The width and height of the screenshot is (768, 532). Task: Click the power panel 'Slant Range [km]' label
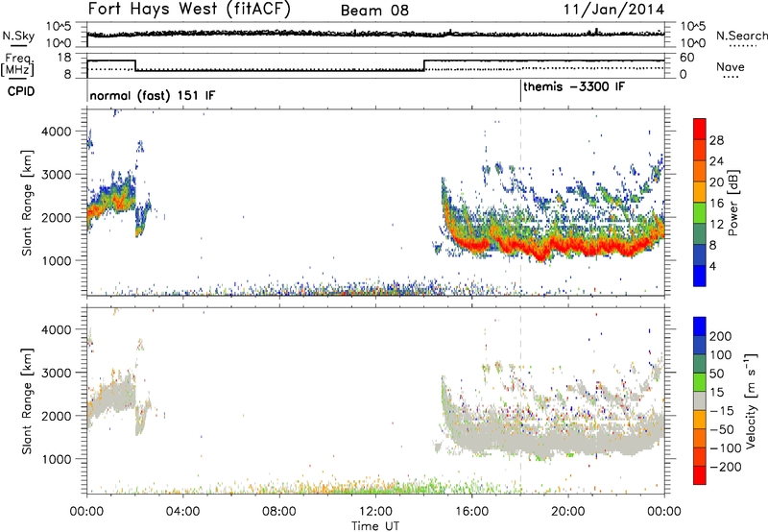click(x=27, y=203)
